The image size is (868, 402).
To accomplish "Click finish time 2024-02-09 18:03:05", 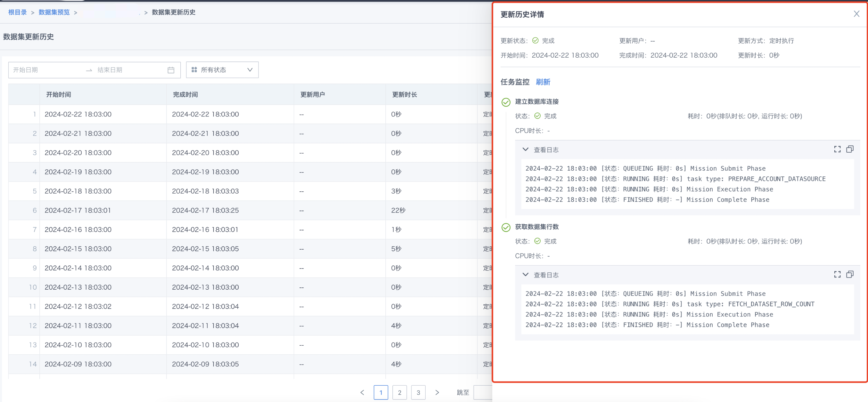I will 205,364.
